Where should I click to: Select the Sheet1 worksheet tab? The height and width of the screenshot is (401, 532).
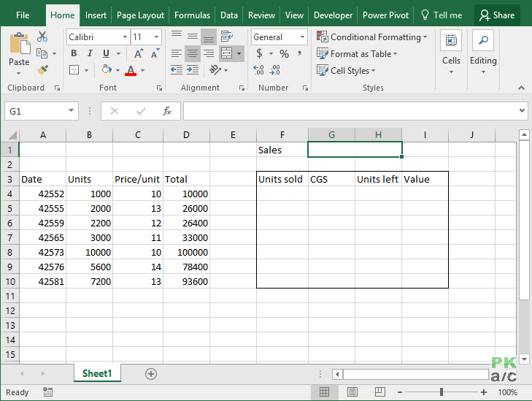click(x=97, y=373)
